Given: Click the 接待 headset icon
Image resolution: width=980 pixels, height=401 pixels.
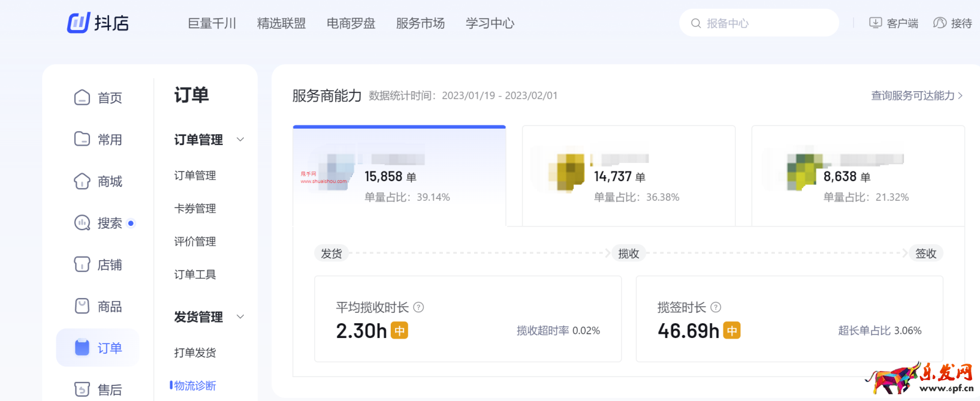Looking at the screenshot, I should (x=940, y=23).
